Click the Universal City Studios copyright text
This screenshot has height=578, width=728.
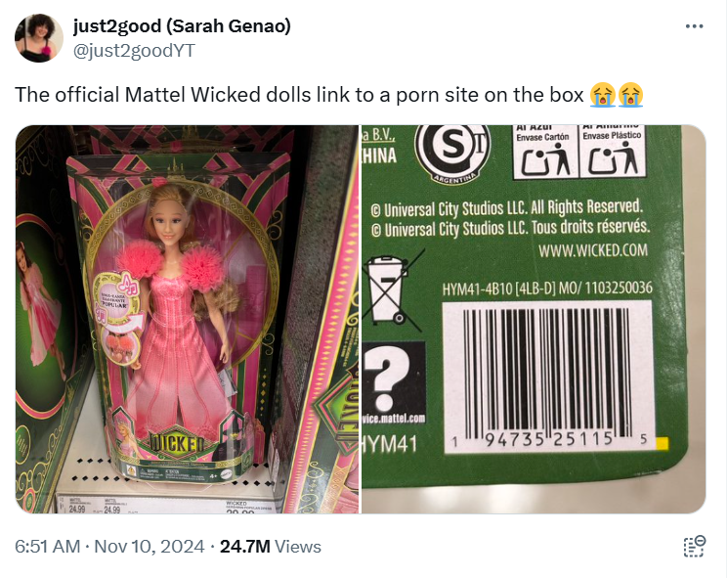508,218
